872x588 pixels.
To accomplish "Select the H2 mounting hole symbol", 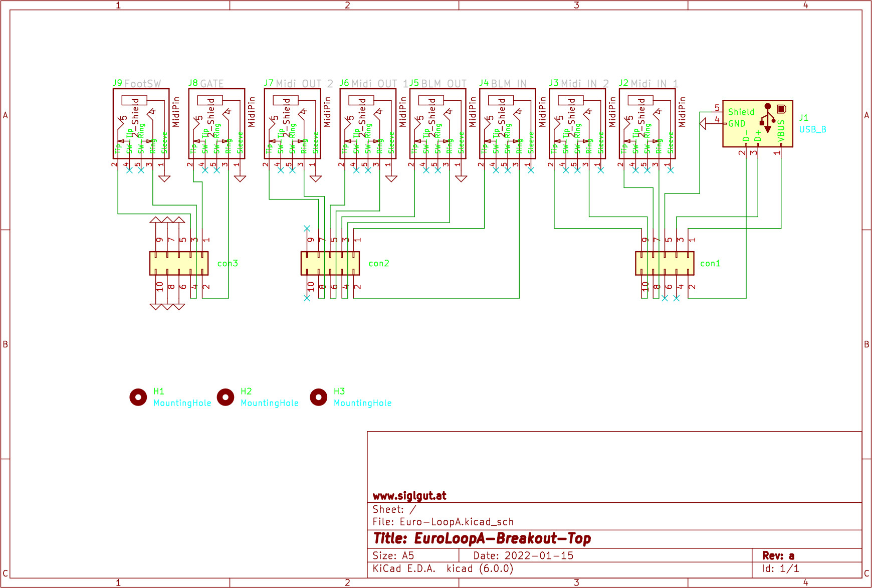I will tap(226, 397).
